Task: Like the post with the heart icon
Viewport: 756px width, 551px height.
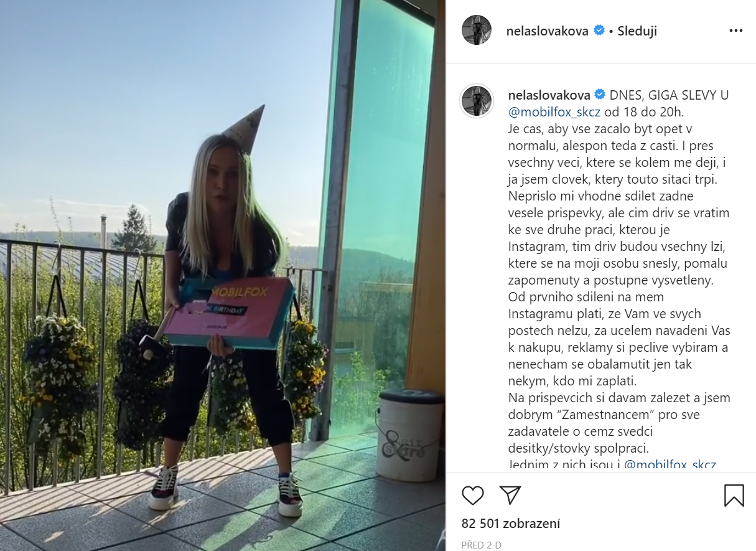Action: (473, 495)
